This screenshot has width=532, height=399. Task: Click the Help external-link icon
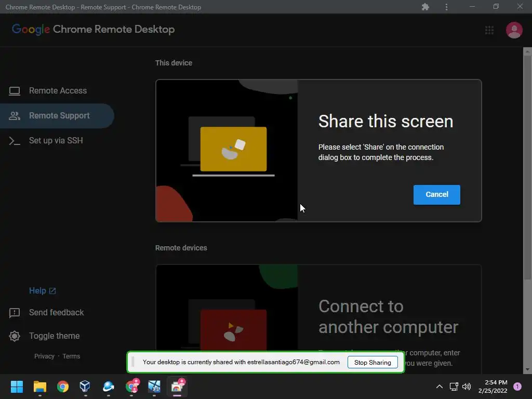[52, 291]
